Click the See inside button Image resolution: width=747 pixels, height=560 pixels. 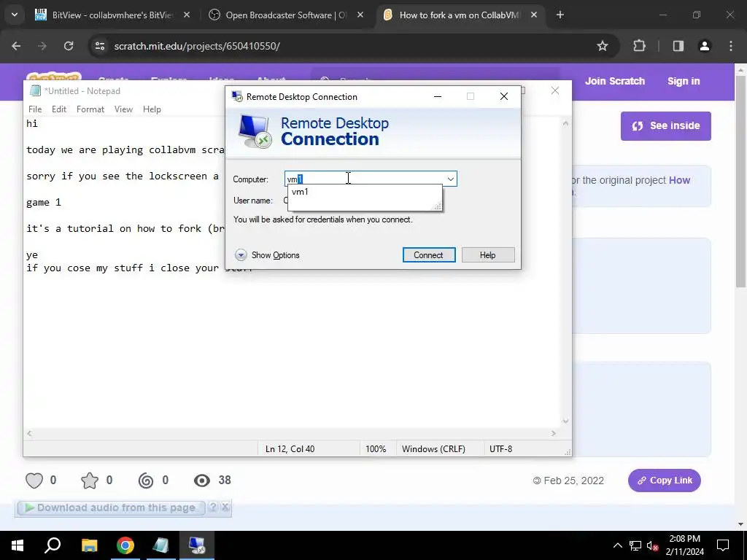666,125
